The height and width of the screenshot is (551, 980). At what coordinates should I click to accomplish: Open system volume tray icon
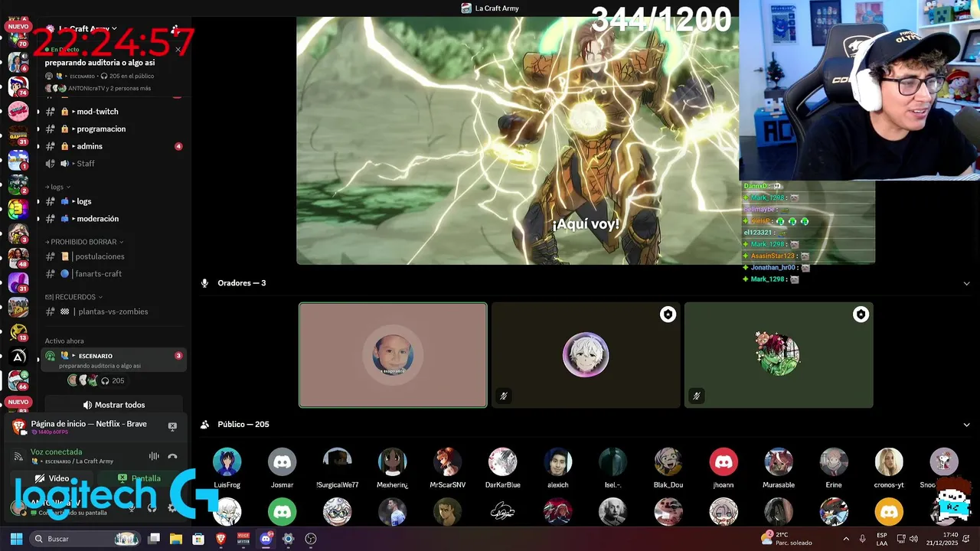pos(915,539)
